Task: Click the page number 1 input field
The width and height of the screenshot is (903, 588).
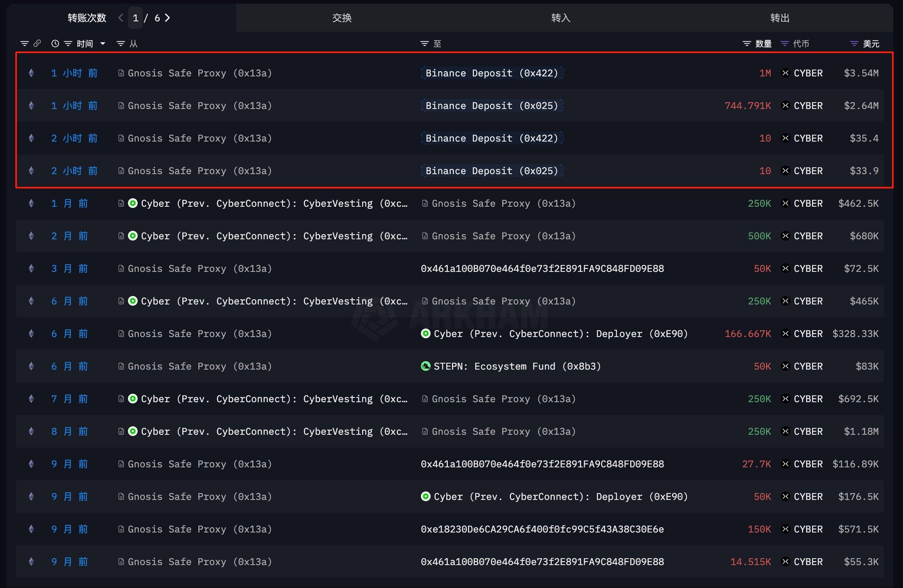Action: click(136, 18)
